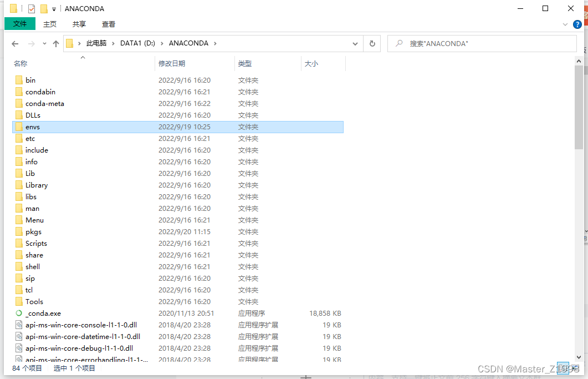Viewport: 588px width, 379px height.
Task: Open the _conda.exe application
Action: click(38, 313)
